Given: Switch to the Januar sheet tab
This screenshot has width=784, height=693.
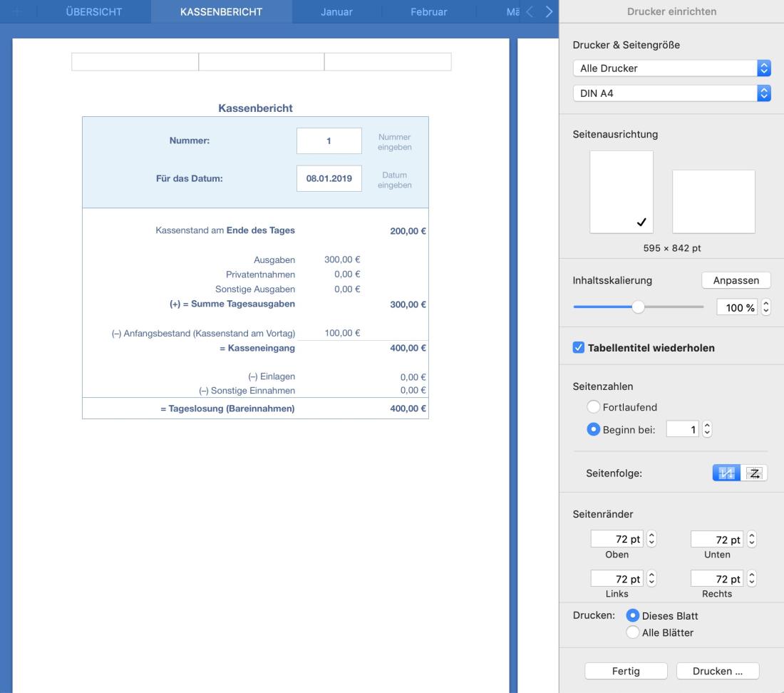Looking at the screenshot, I should click(336, 12).
